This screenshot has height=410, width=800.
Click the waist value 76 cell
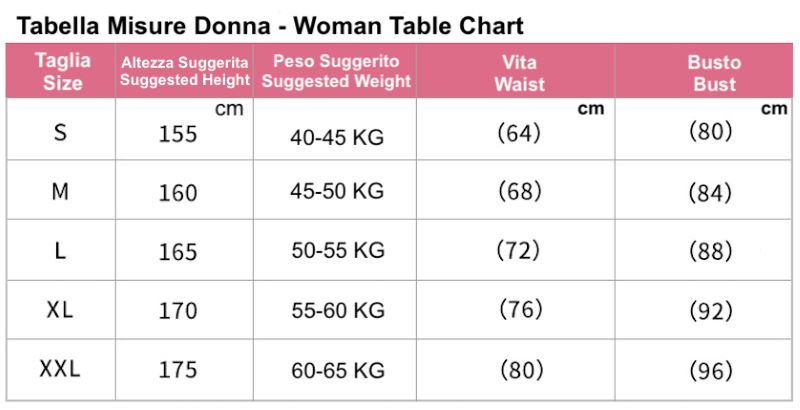(519, 310)
